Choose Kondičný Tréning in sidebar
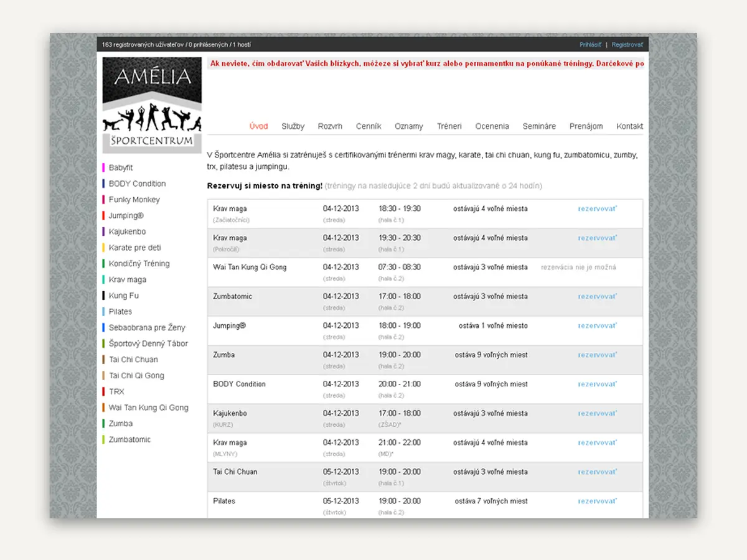Screen dimensions: 747x560 [x=139, y=264]
